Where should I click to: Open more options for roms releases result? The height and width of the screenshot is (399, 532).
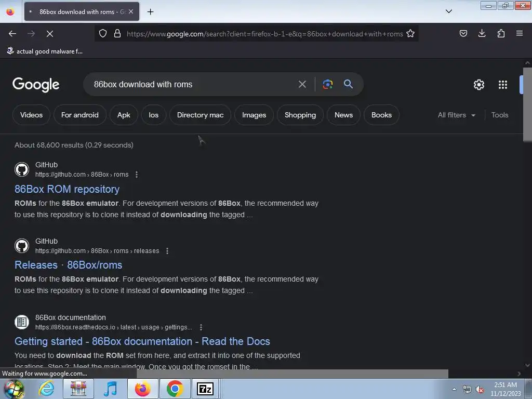(x=167, y=251)
